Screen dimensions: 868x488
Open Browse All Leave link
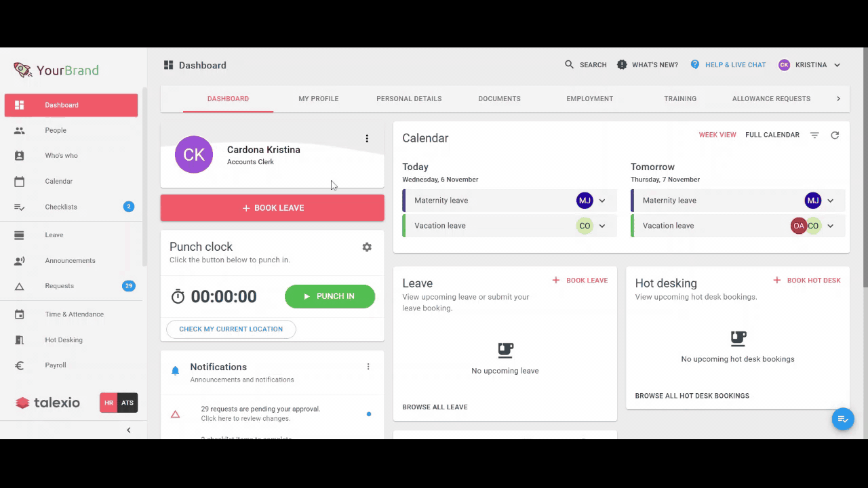435,407
